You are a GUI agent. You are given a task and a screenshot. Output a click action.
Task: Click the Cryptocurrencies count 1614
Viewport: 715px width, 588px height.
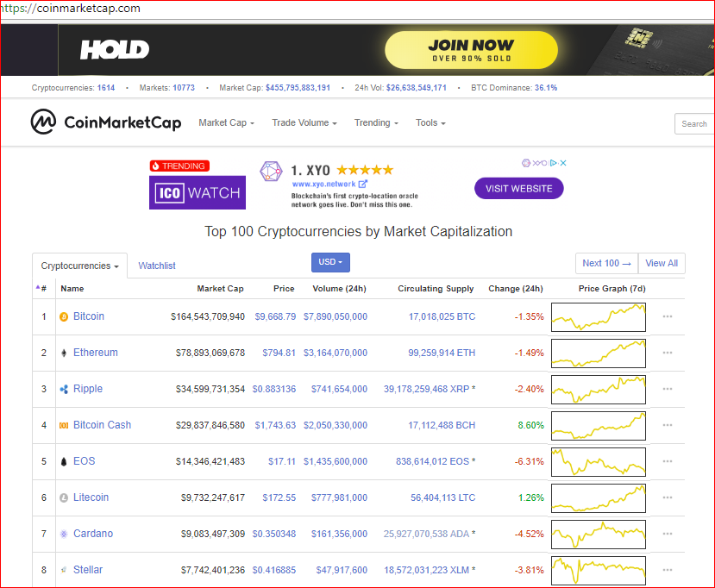(x=106, y=88)
